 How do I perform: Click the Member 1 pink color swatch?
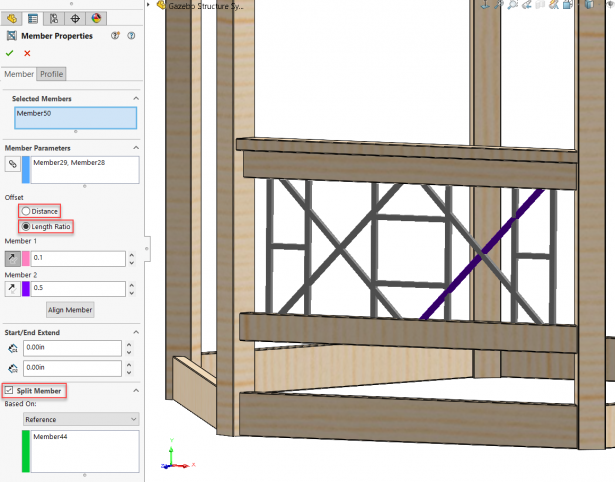click(26, 258)
